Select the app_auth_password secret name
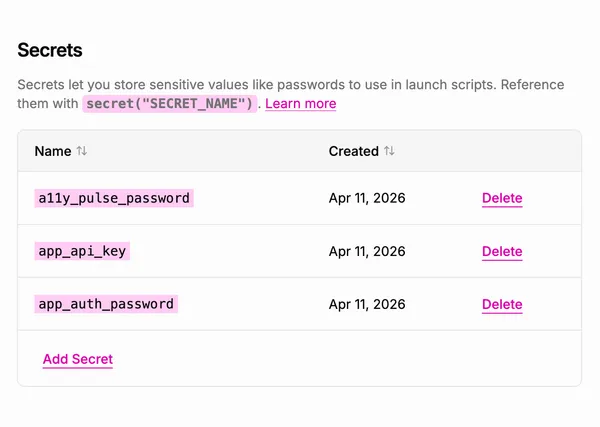This screenshot has width=600, height=427. (105, 304)
